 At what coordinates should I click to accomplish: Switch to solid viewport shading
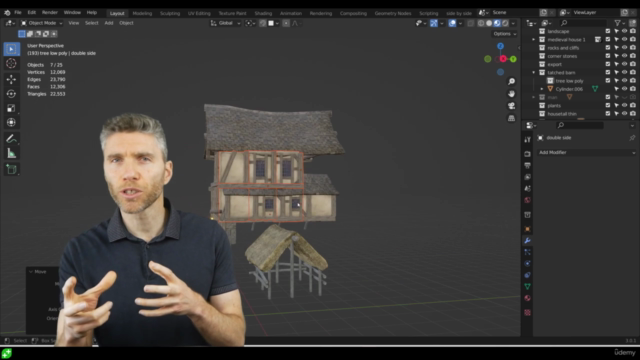[489, 23]
